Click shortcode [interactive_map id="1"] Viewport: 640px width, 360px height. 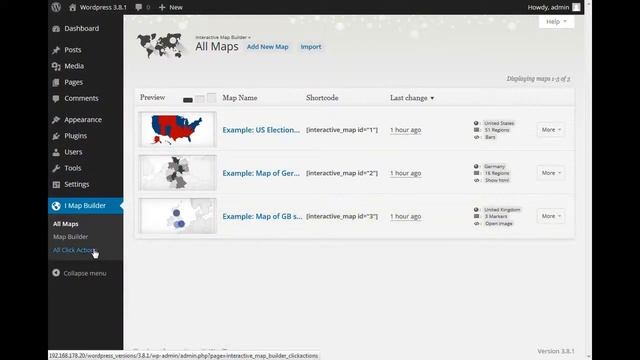(342, 130)
